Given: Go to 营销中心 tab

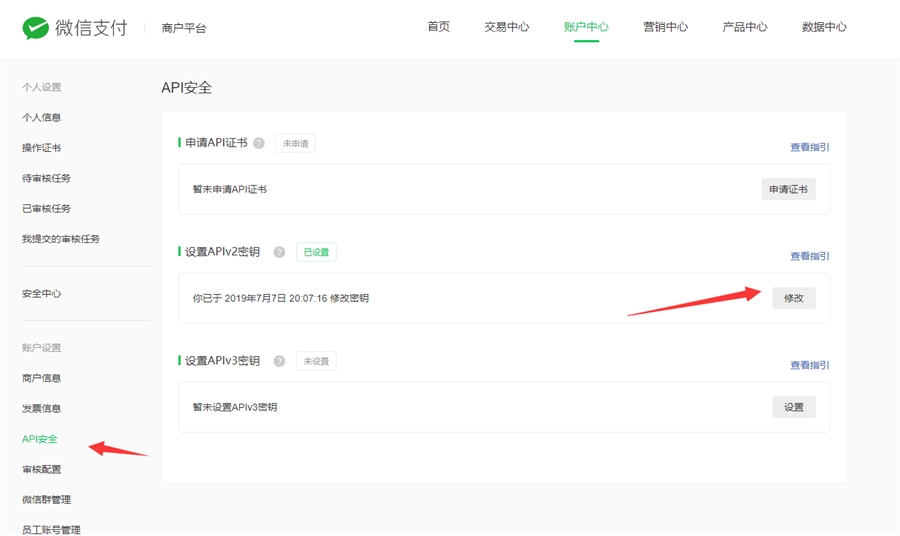Looking at the screenshot, I should [x=665, y=27].
